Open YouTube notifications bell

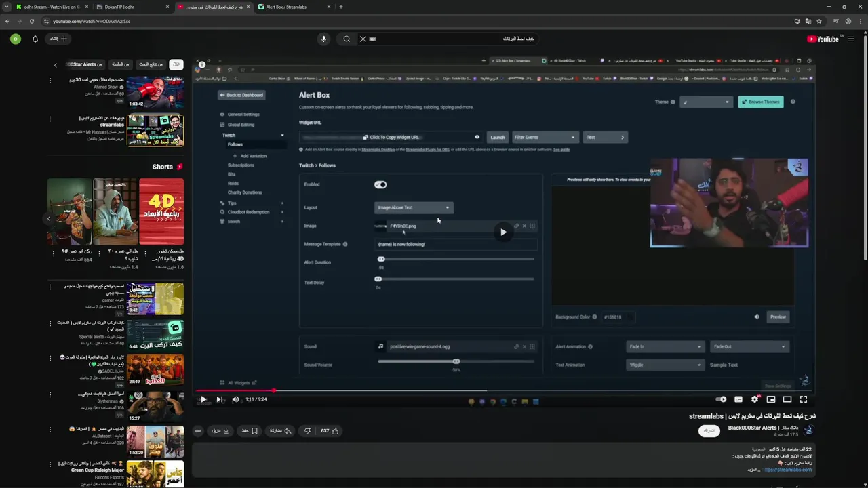coord(35,39)
